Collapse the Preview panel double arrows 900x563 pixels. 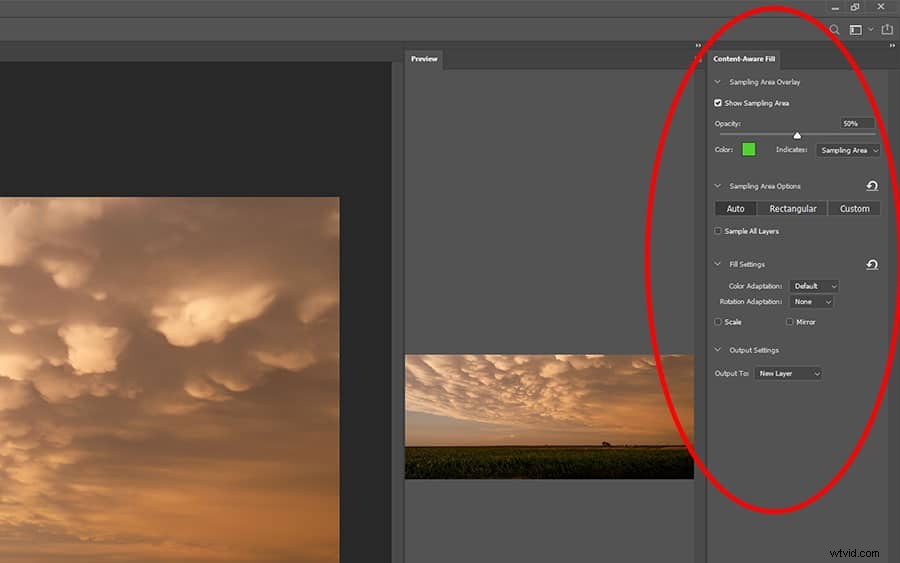[698, 45]
